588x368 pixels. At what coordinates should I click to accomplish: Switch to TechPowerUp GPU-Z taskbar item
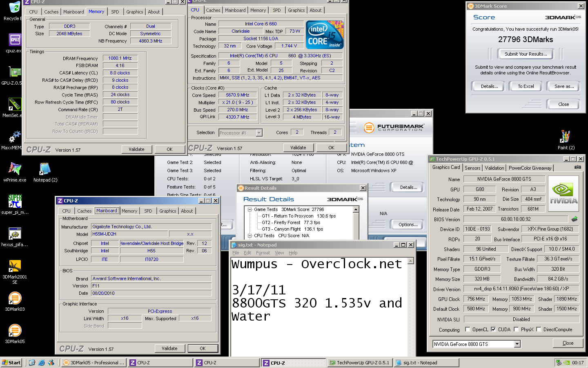(x=360, y=363)
